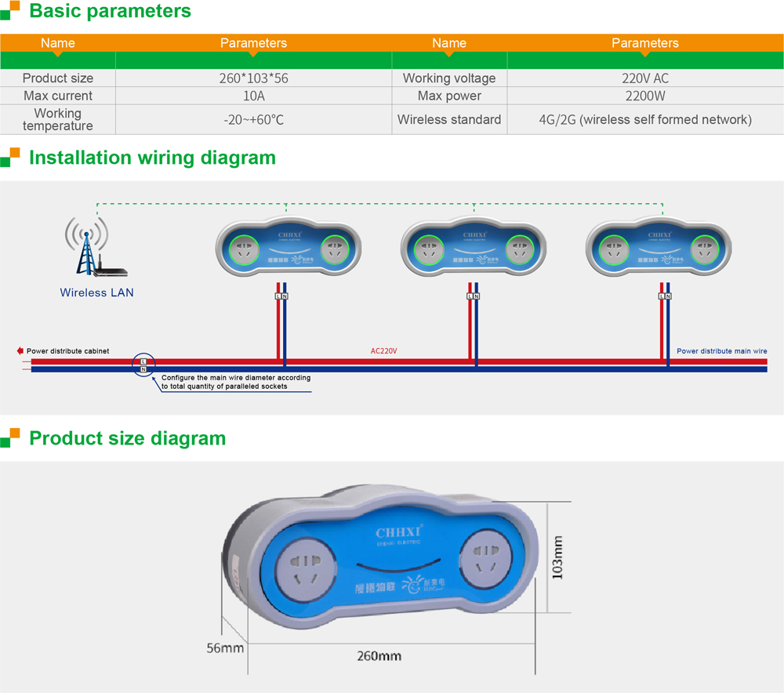The width and height of the screenshot is (784, 693).
Task: Click the Power distribute main wire label
Action: (x=721, y=351)
